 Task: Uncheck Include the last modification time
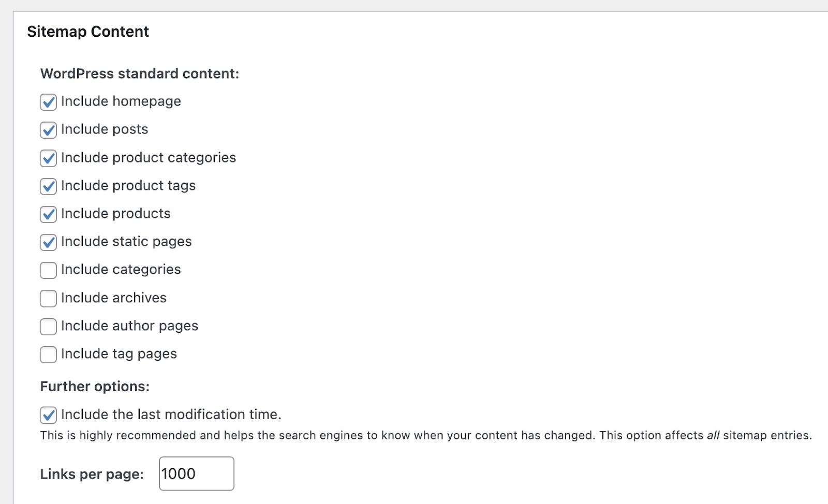48,415
